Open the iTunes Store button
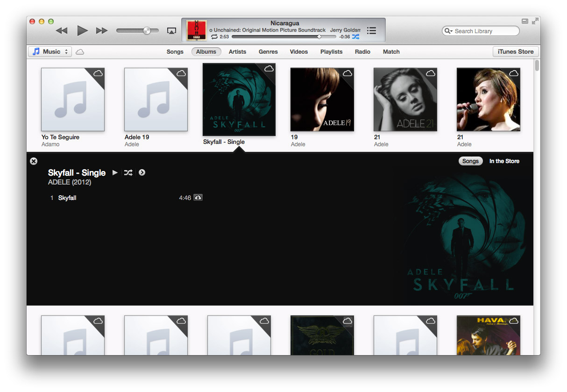Screen dimensions: 567x392 (x=516, y=52)
